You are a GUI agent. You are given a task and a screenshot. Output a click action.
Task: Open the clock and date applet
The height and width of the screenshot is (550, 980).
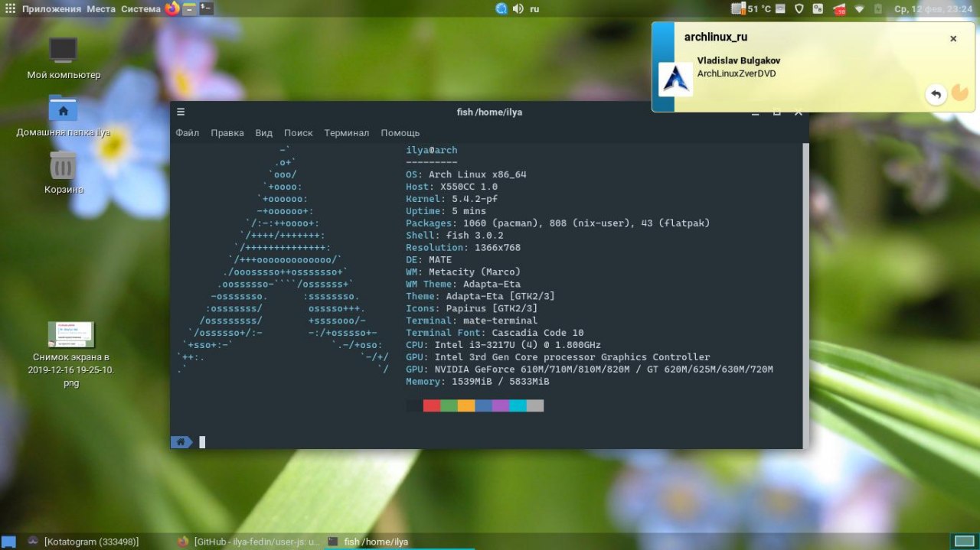coord(935,9)
